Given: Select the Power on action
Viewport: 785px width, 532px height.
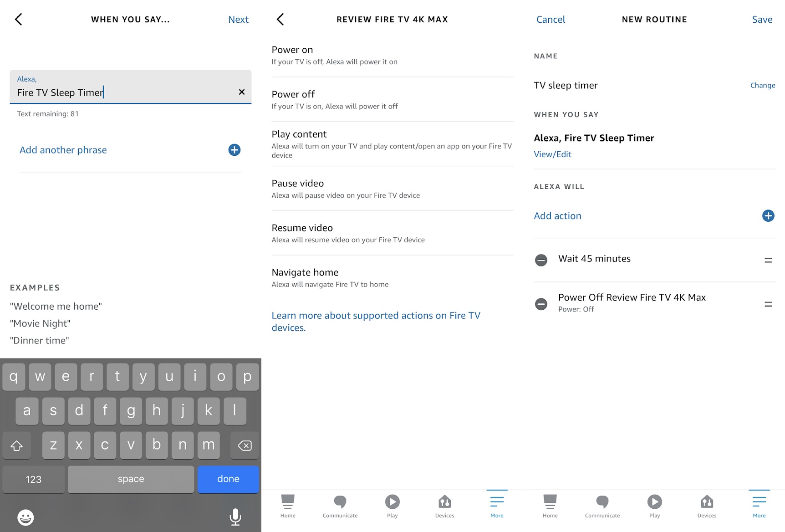Looking at the screenshot, I should click(392, 55).
